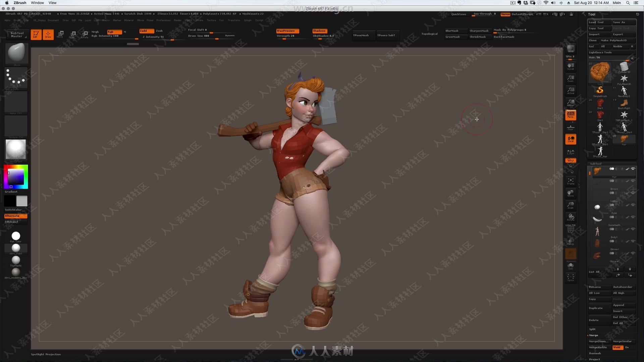Select the Rotate transform tool in top shelf

[85, 34]
